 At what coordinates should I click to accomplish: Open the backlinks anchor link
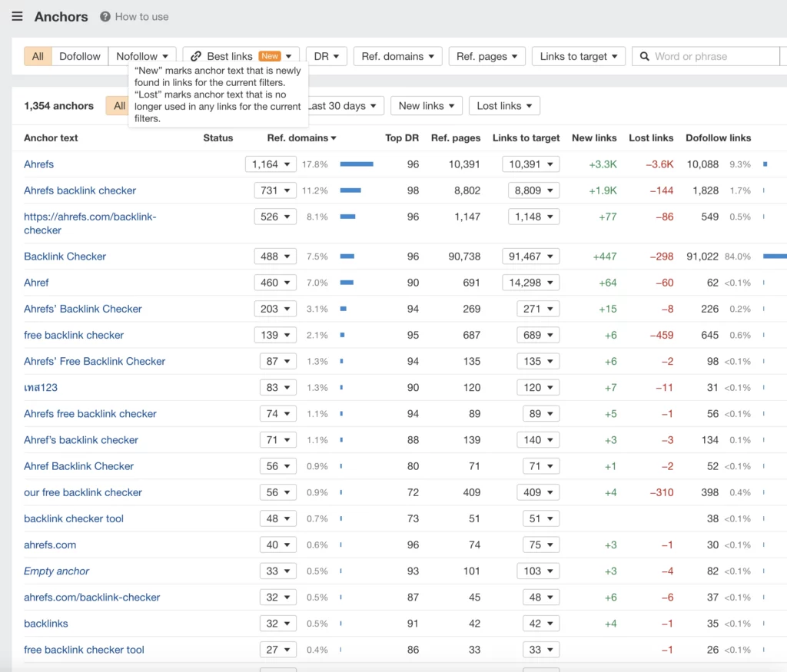(x=45, y=624)
